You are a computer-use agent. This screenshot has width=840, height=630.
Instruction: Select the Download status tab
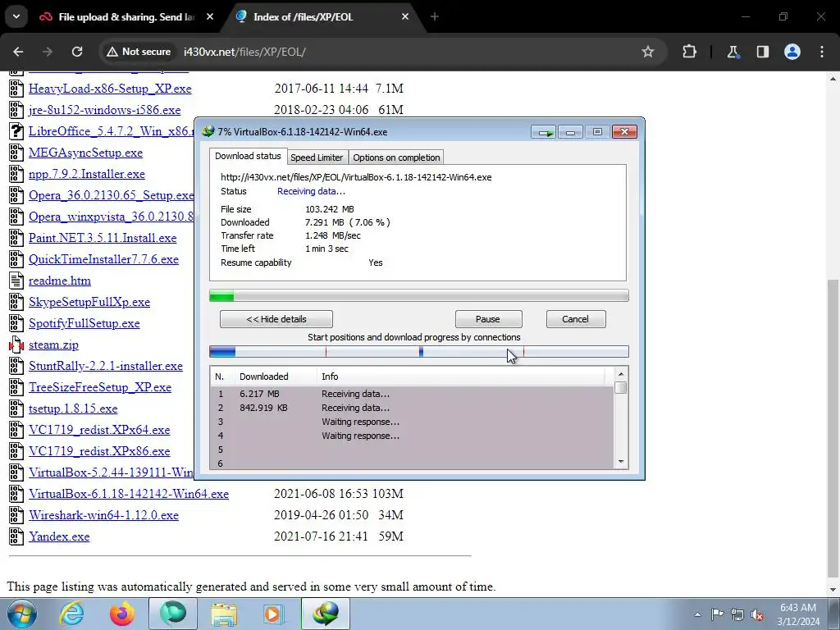248,156
